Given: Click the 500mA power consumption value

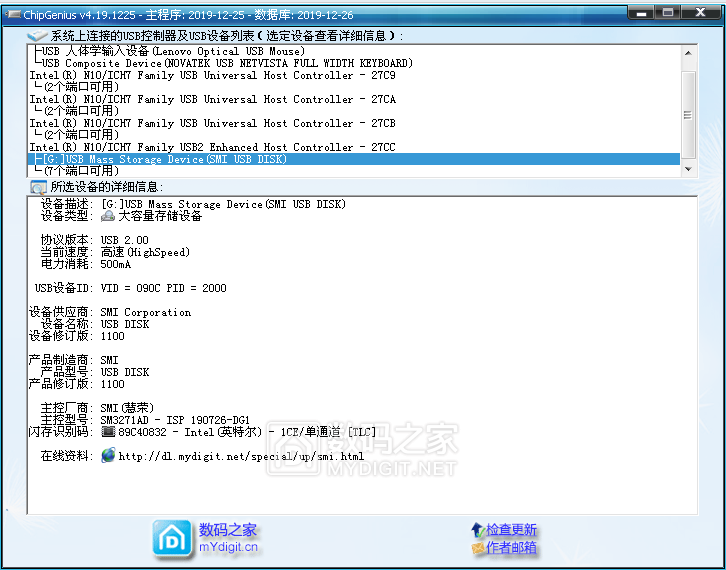Looking at the screenshot, I should point(116,264).
